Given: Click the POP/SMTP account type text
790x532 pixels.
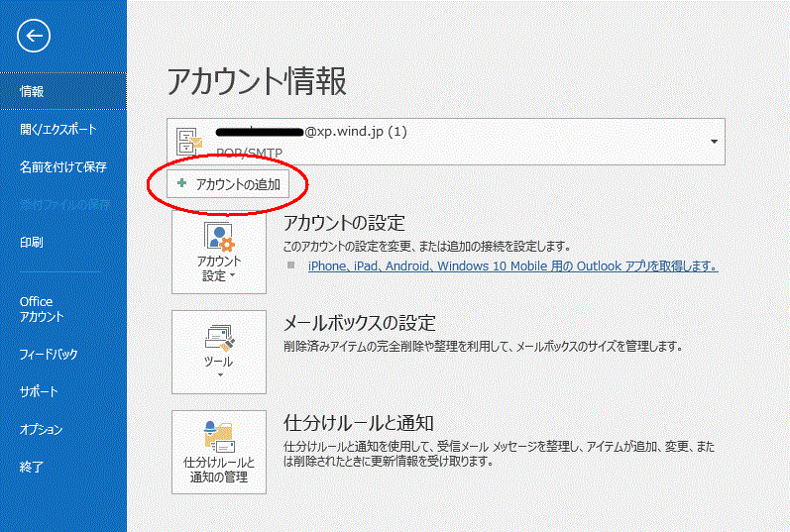Looking at the screenshot, I should [249, 153].
